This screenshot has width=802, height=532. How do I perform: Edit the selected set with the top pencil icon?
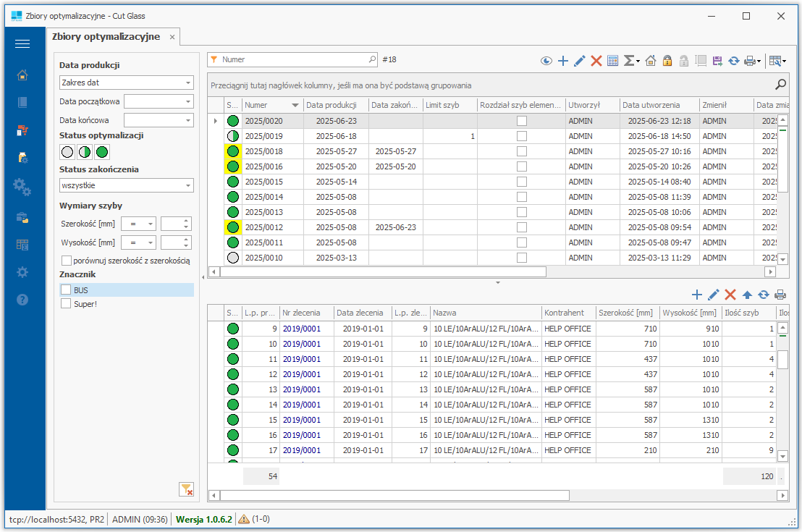580,61
